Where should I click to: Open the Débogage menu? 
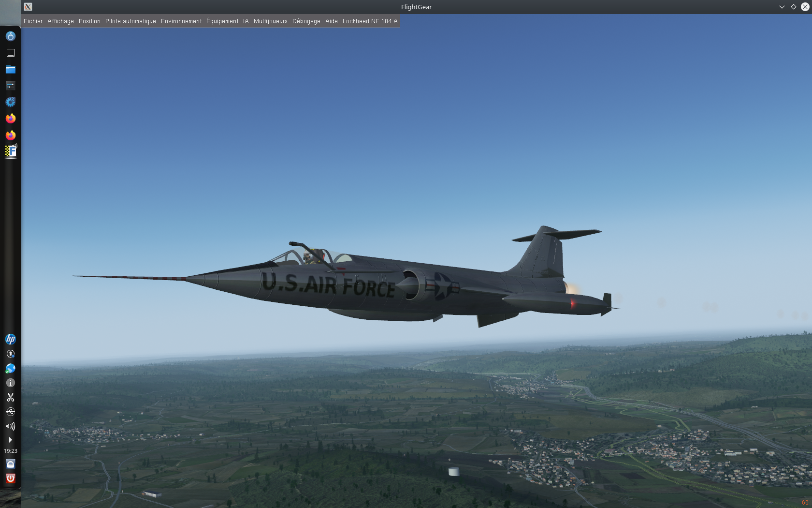pos(306,21)
